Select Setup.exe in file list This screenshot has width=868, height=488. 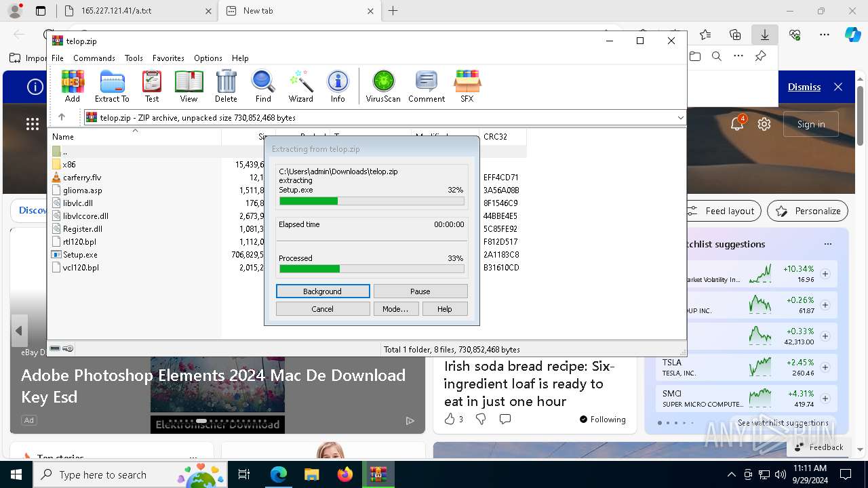tap(80, 255)
